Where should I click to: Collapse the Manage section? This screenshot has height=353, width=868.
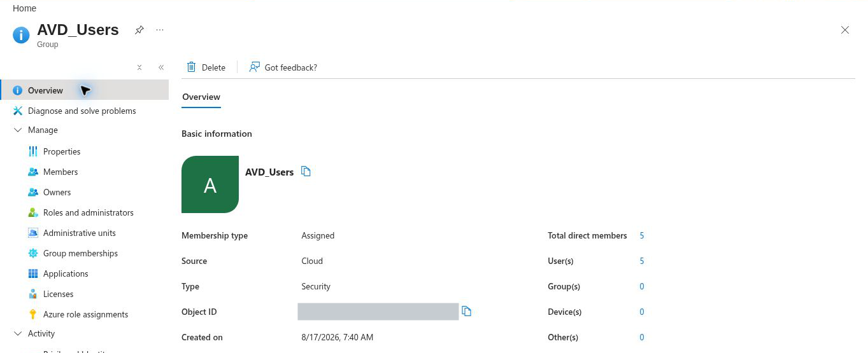pyautogui.click(x=18, y=130)
